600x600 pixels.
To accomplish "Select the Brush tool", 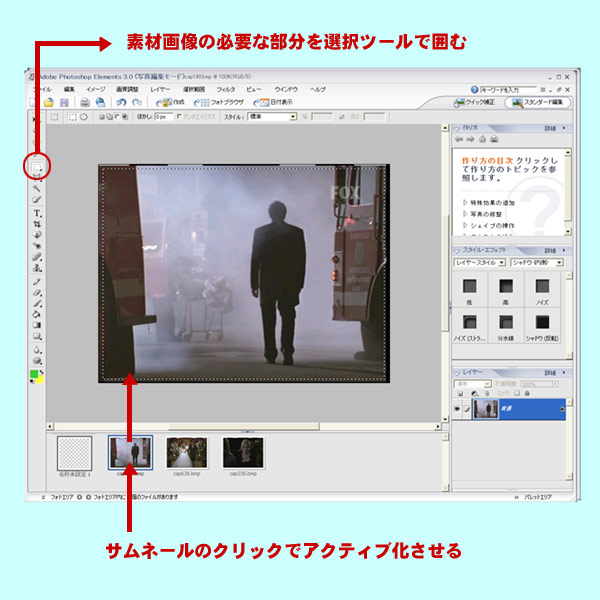I will pyautogui.click(x=37, y=303).
